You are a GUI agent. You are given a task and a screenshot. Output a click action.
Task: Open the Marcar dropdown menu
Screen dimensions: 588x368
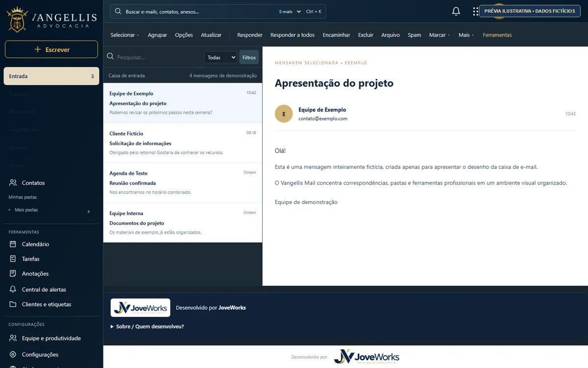coord(440,35)
